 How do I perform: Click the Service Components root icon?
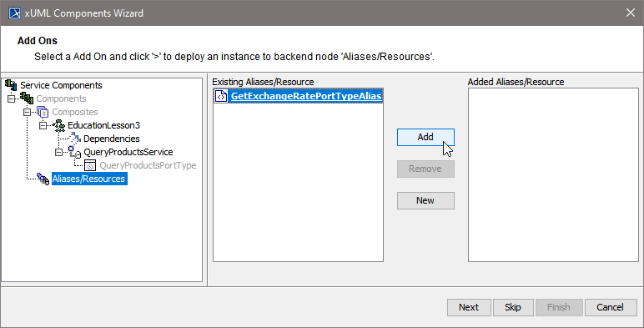click(11, 85)
